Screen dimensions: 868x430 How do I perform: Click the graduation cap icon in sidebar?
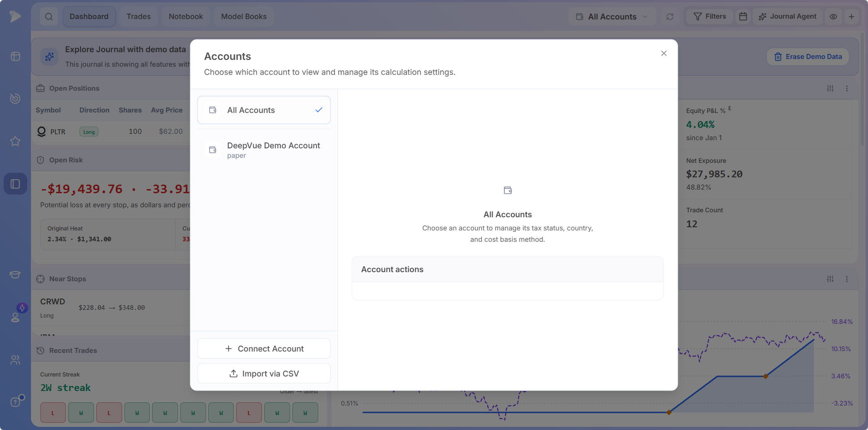(x=15, y=274)
